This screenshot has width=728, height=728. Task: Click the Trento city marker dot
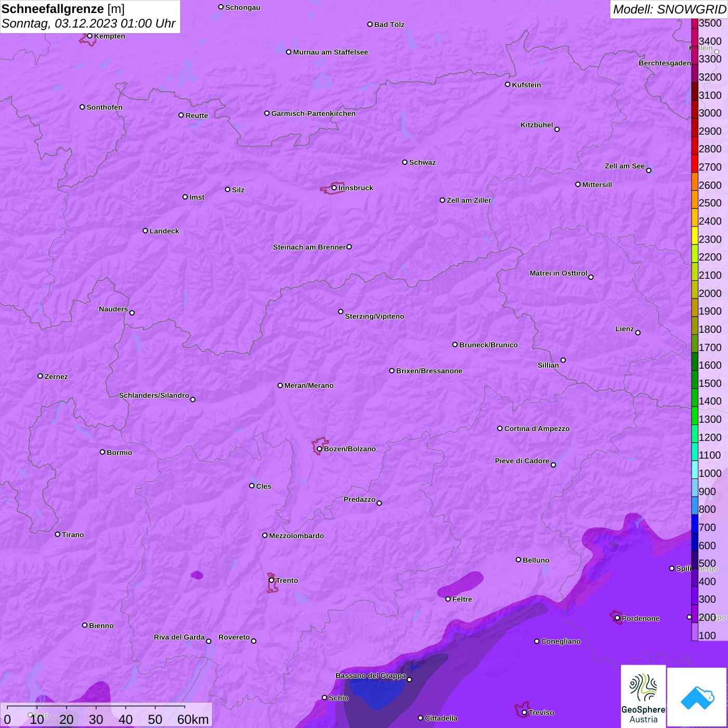coord(271,580)
